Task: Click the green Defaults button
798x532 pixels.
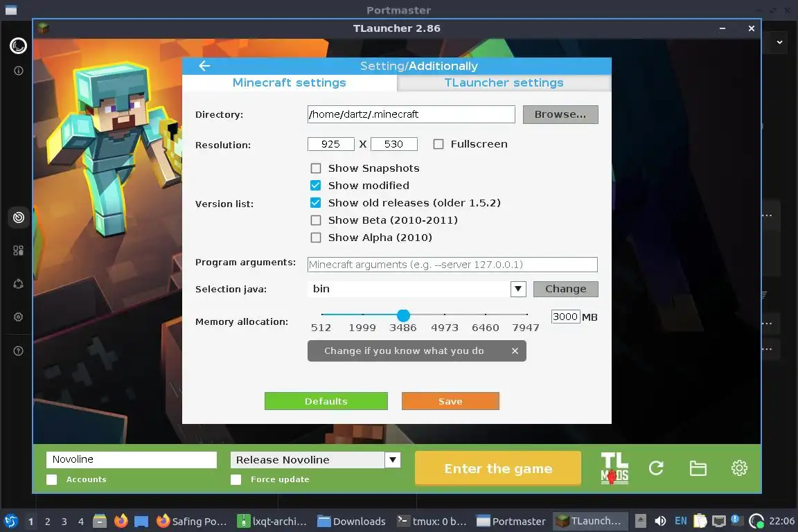Action: [x=326, y=401]
